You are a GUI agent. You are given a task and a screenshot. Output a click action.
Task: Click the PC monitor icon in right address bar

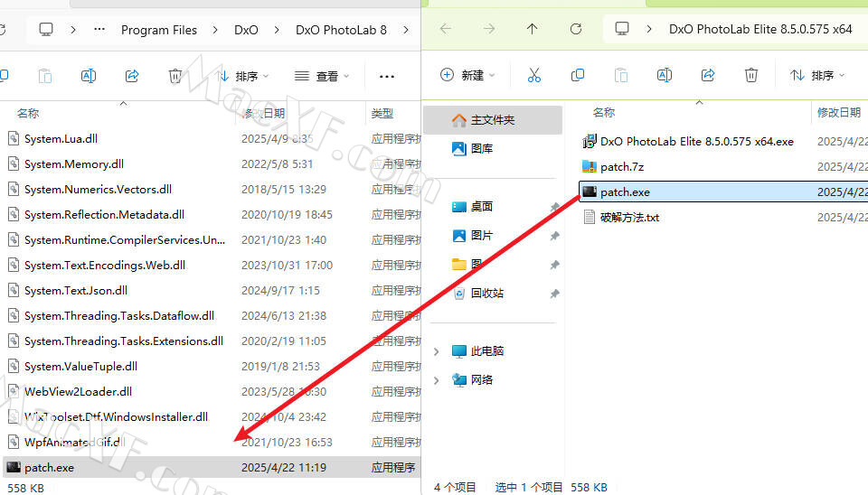[x=622, y=29]
